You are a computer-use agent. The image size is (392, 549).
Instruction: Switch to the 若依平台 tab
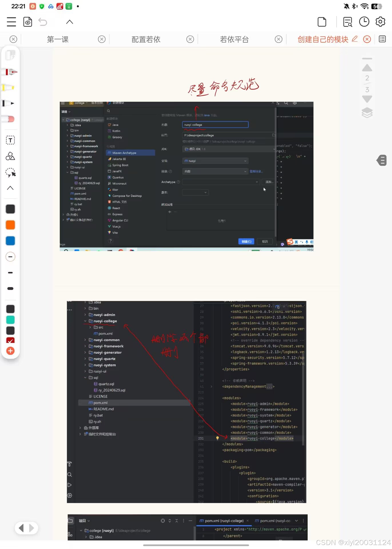(234, 39)
